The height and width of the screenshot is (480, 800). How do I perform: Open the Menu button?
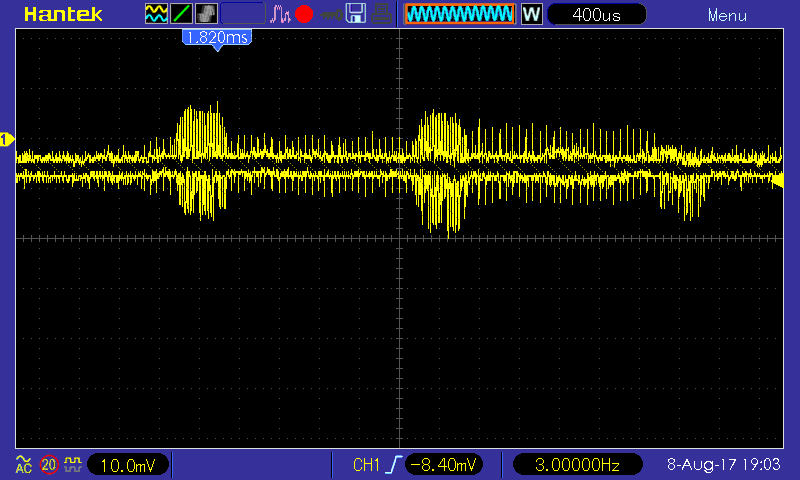click(x=727, y=16)
